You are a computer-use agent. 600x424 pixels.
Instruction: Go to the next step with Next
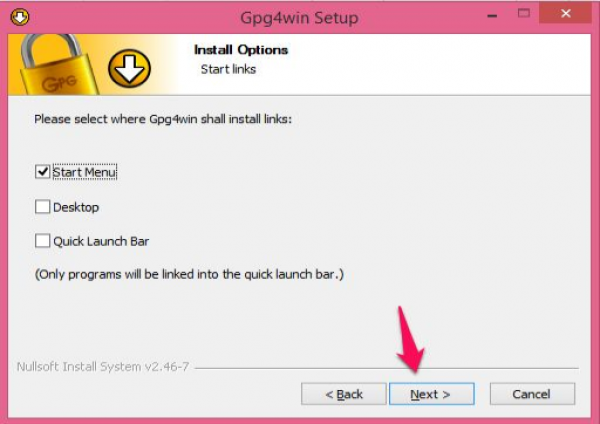432,394
